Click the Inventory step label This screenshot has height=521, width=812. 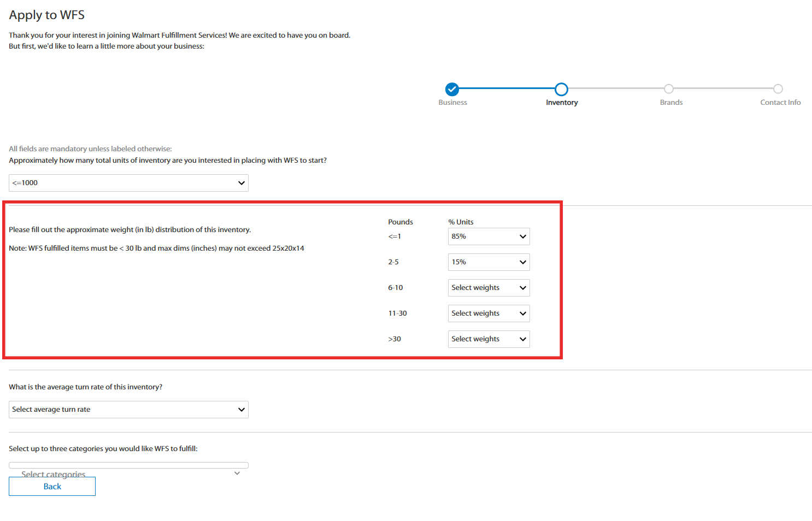click(562, 102)
